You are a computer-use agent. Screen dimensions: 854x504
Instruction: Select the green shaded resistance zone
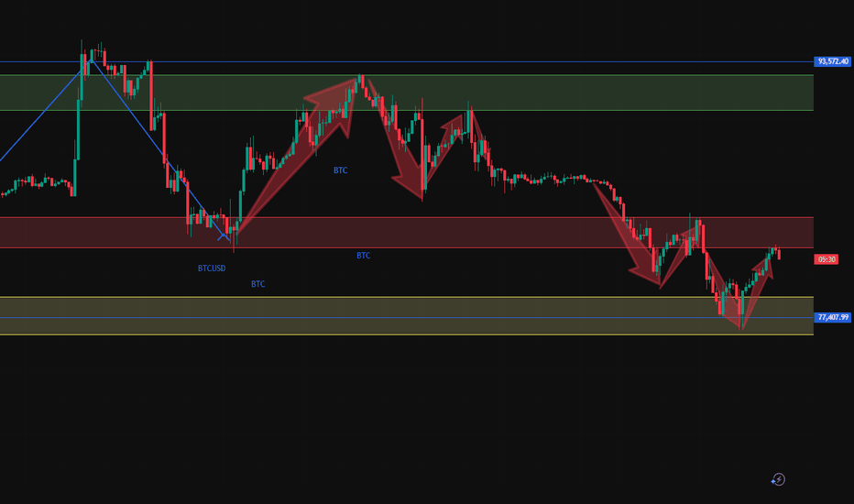point(407,93)
